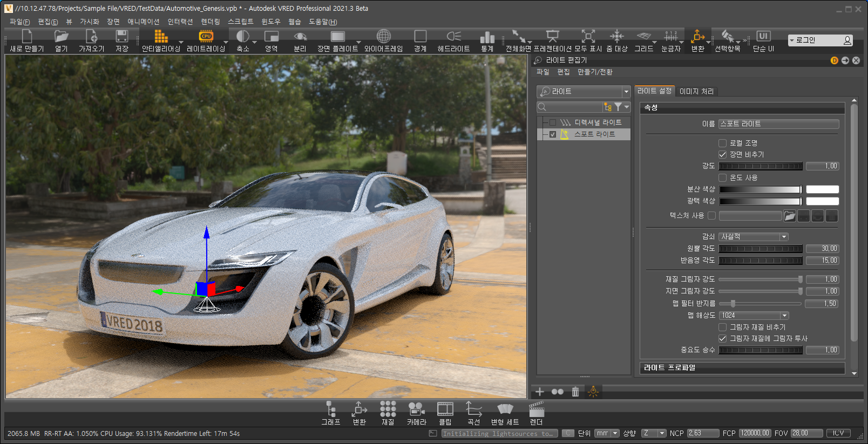Add a new light with plus icon
The height and width of the screenshot is (444, 868).
click(x=540, y=392)
